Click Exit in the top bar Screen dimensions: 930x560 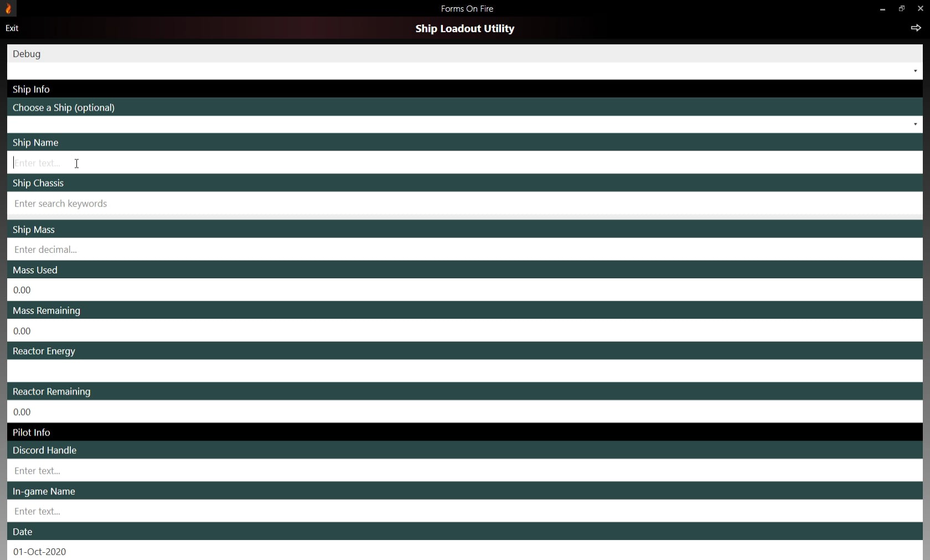pos(12,28)
